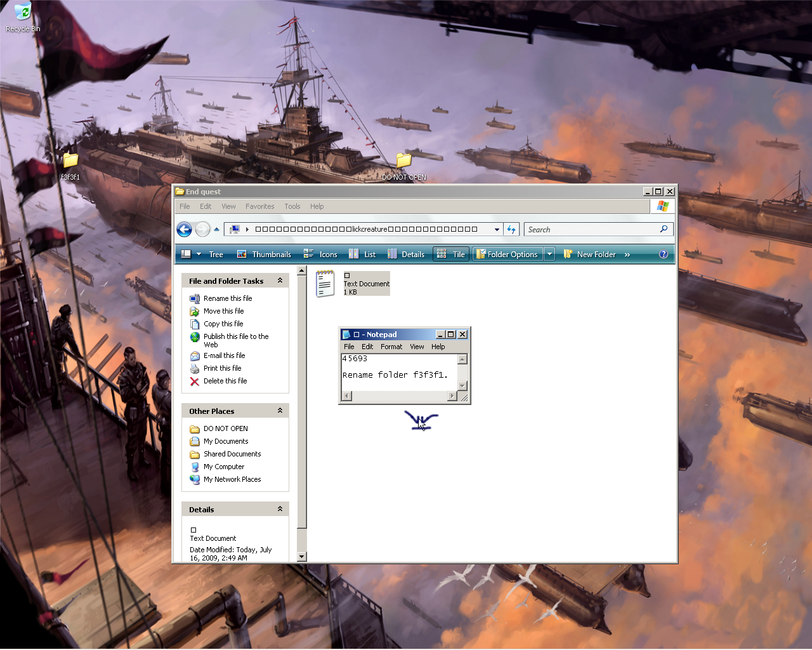Open the address bar dropdown arrow
The height and width of the screenshot is (650, 812).
(x=497, y=230)
